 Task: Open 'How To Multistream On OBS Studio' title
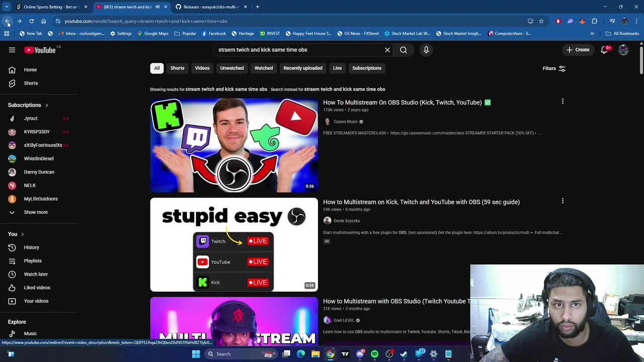(403, 103)
